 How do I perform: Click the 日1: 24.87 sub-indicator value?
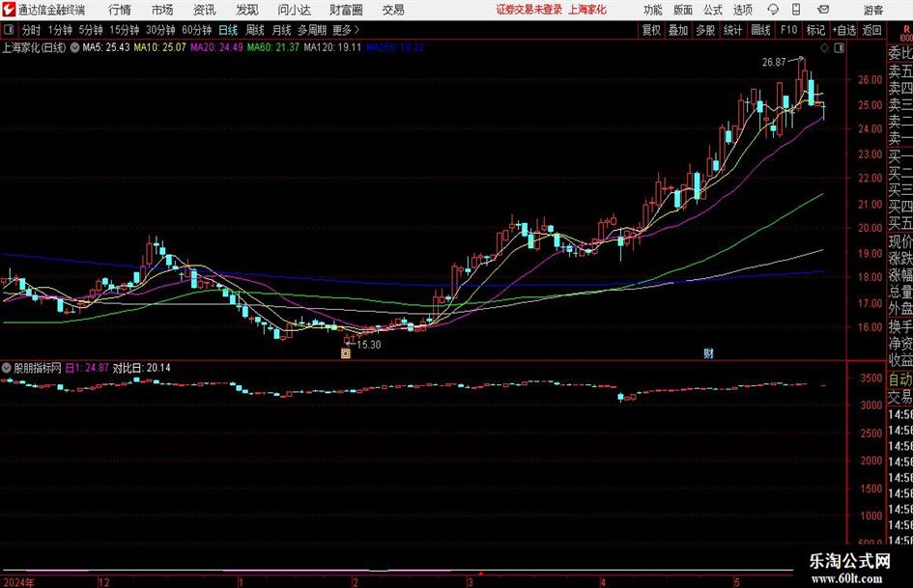click(x=87, y=367)
